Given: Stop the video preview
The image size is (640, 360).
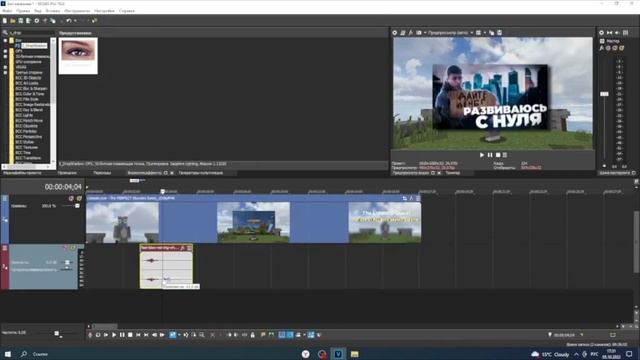Looking at the screenshot, I should pyautogui.click(x=498, y=155).
